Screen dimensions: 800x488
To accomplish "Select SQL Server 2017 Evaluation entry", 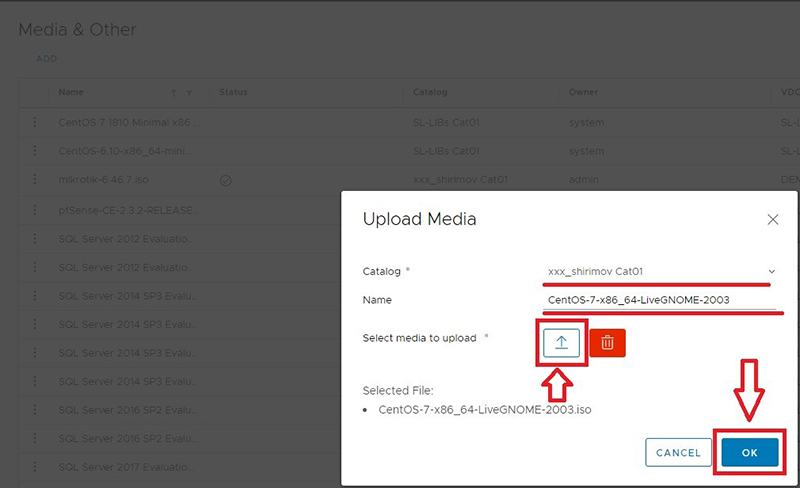I will pyautogui.click(x=126, y=467).
